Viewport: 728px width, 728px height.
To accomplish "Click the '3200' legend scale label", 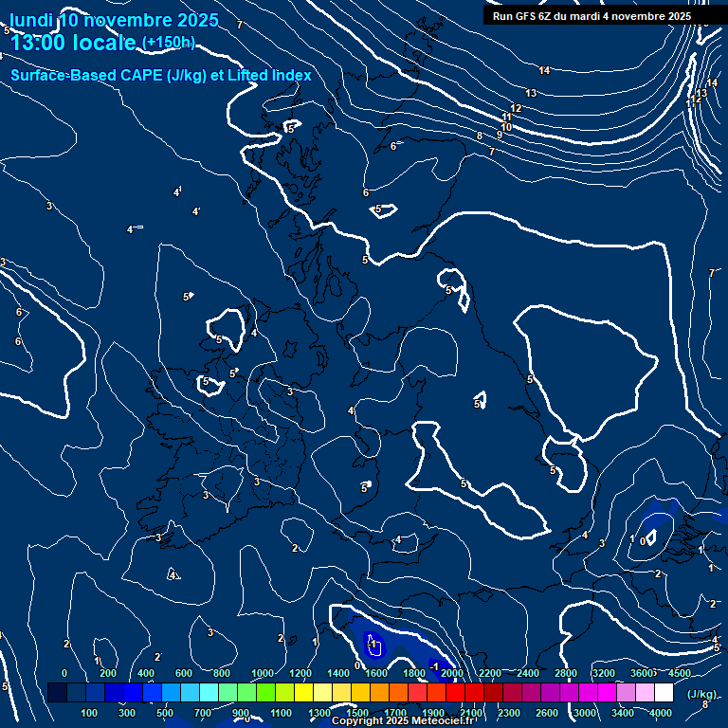I will pos(604,673).
